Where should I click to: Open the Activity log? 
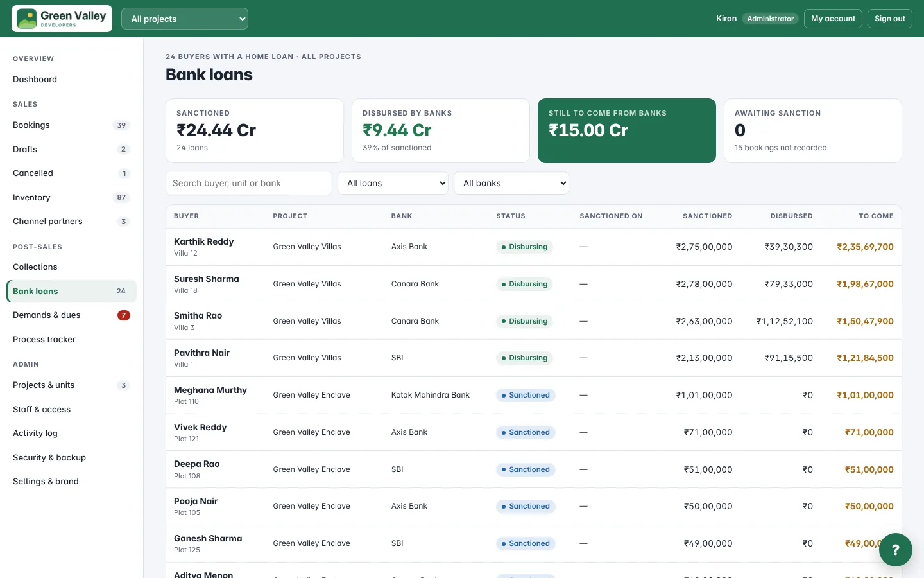[71, 433]
